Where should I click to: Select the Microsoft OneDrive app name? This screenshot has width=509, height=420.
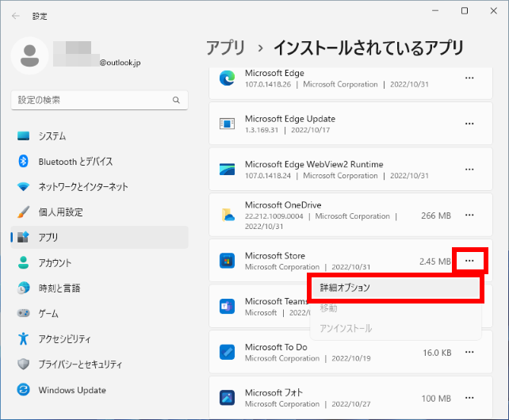[283, 205]
